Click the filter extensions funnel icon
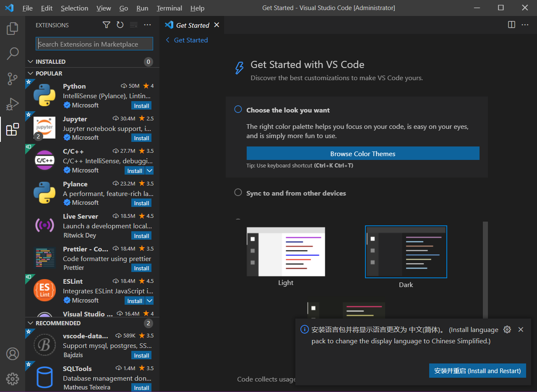Screen dimensions: 537x392 [107, 25]
